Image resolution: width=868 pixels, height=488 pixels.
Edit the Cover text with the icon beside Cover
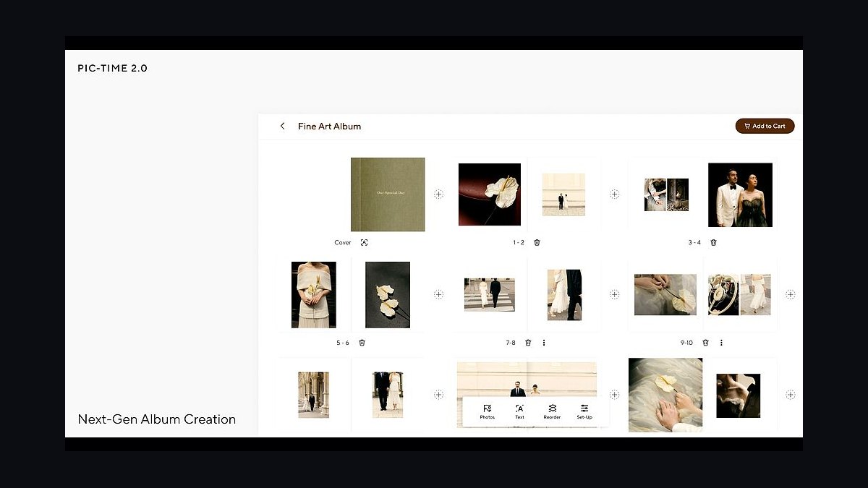tap(364, 242)
